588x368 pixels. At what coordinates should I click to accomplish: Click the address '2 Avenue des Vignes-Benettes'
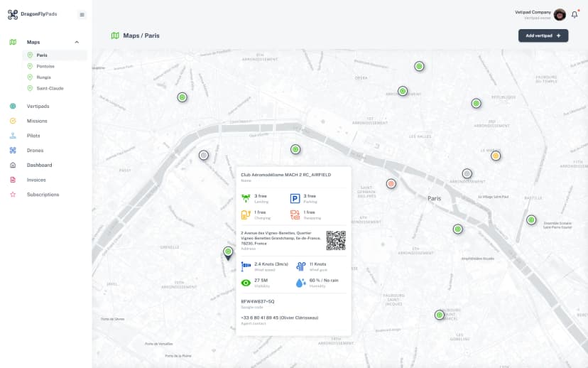point(281,238)
